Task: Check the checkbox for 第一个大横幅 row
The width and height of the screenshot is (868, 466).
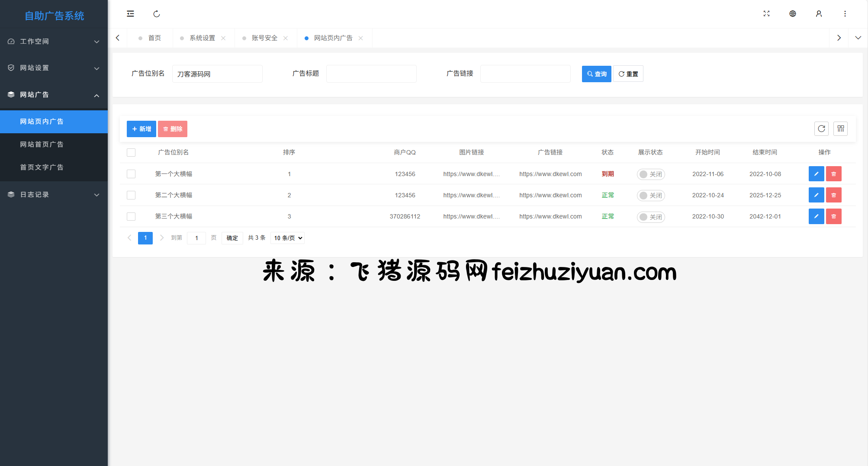Action: 131,174
